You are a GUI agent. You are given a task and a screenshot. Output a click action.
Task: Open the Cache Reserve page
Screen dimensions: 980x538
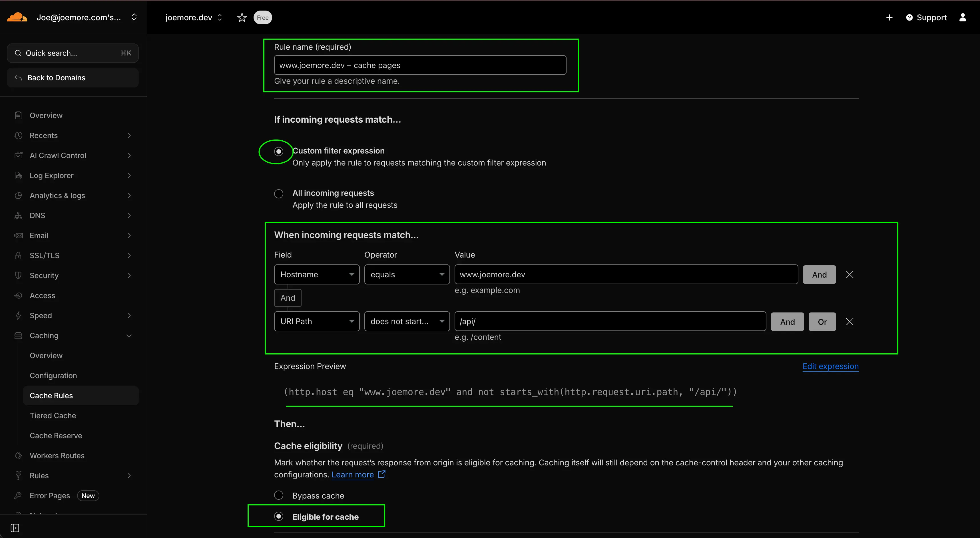pyautogui.click(x=56, y=435)
